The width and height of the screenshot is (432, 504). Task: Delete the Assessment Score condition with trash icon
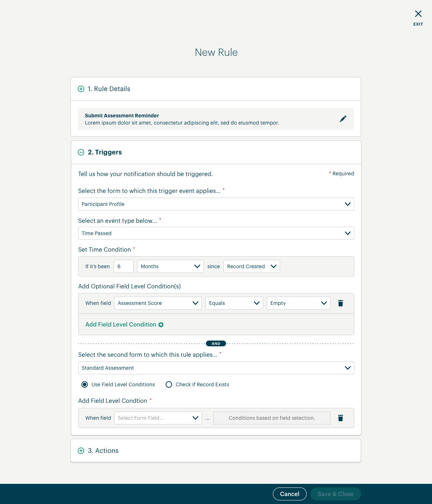341,303
